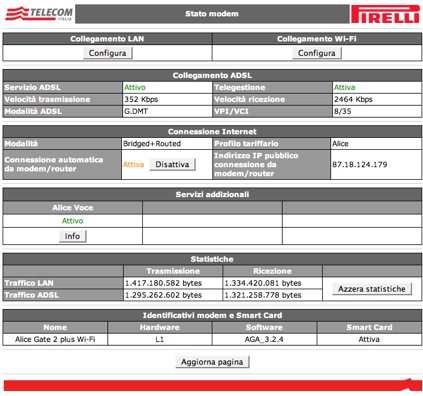Click the Ricezione column header
This screenshot has height=396, width=423.
coord(272,271)
